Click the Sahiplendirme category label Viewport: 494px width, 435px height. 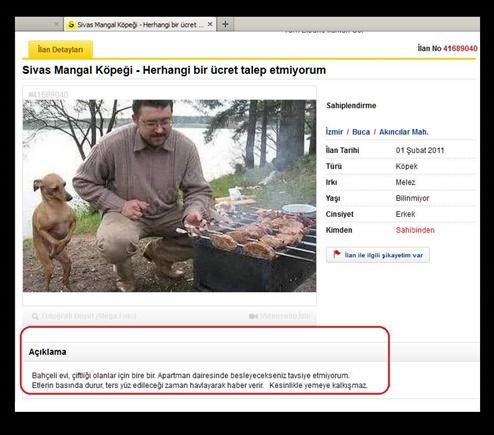[x=351, y=106]
